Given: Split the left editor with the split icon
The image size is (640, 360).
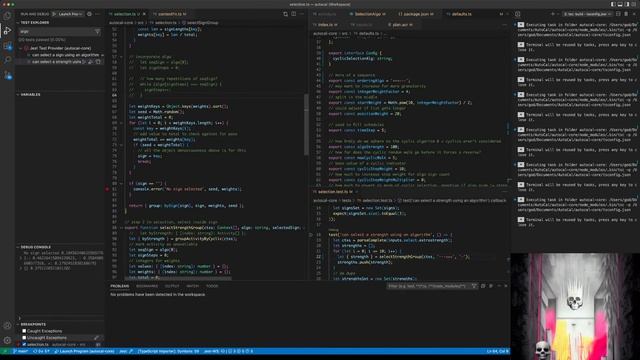Looking at the screenshot, I should point(293,14).
